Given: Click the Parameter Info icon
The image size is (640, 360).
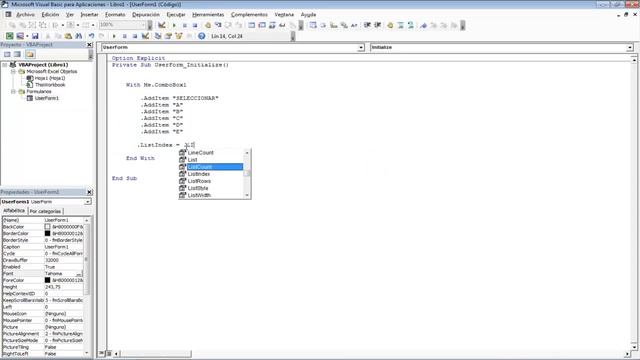Looking at the screenshot, I should coord(344,25).
